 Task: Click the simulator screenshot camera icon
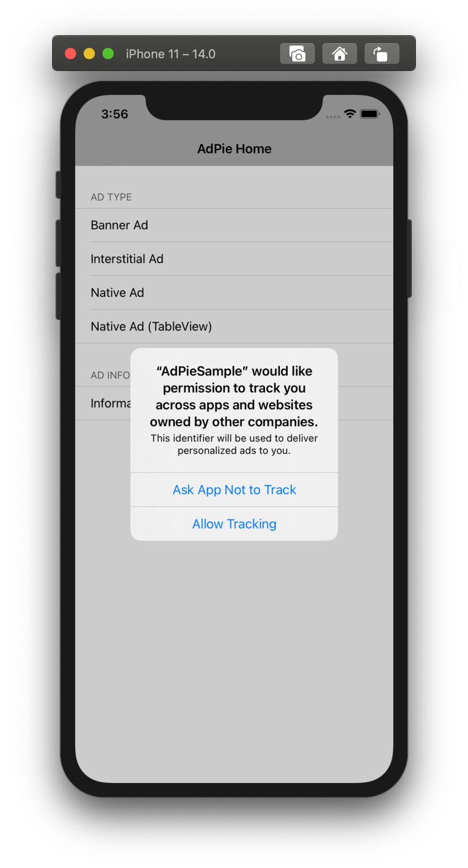297,54
